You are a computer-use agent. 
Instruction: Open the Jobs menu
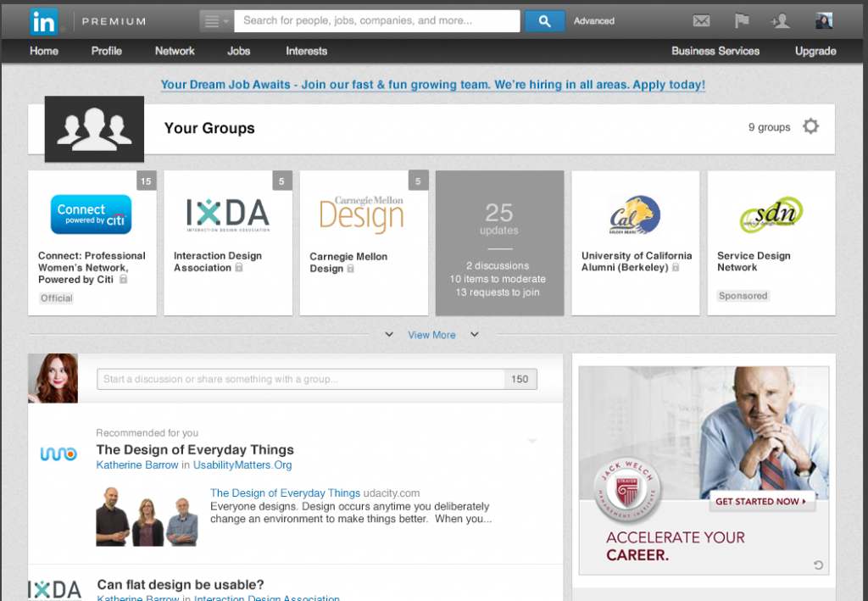coord(238,51)
